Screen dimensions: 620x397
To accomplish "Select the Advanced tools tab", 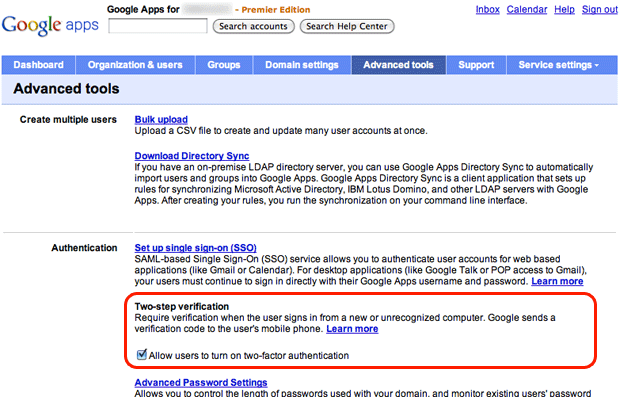I will [399, 65].
